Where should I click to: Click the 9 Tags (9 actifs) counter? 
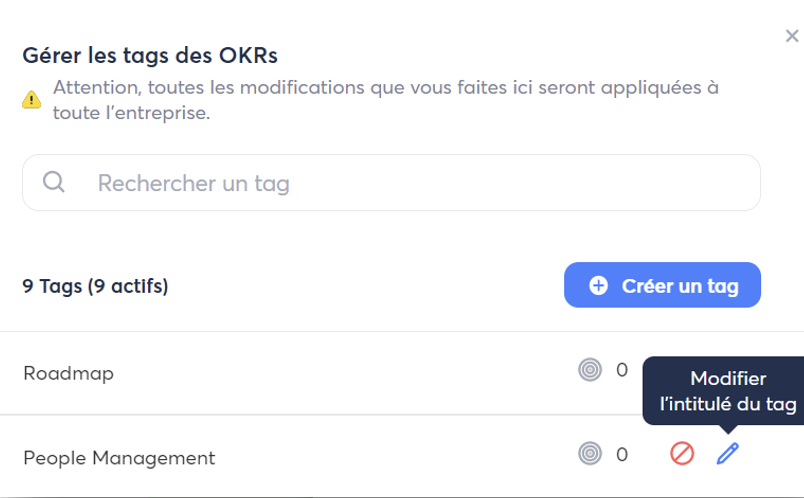click(x=95, y=287)
